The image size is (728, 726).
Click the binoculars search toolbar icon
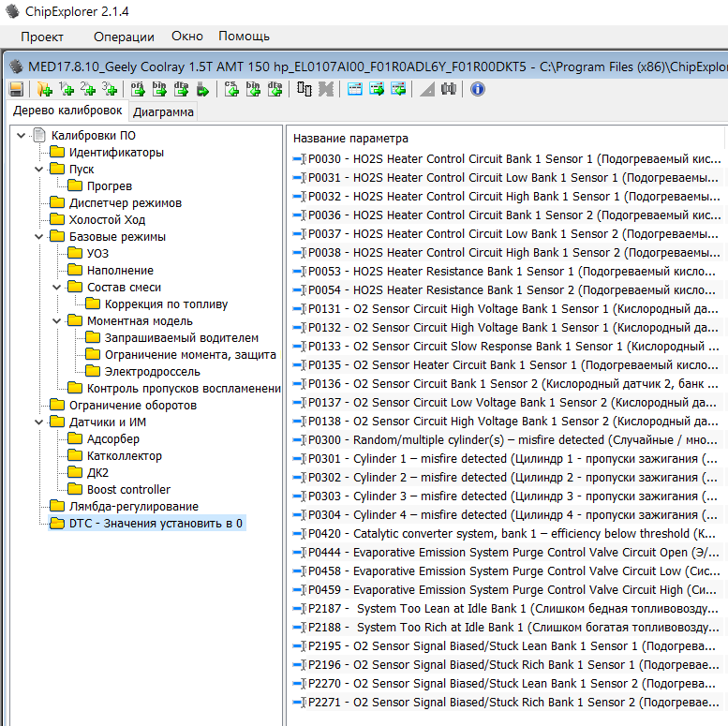click(449, 89)
